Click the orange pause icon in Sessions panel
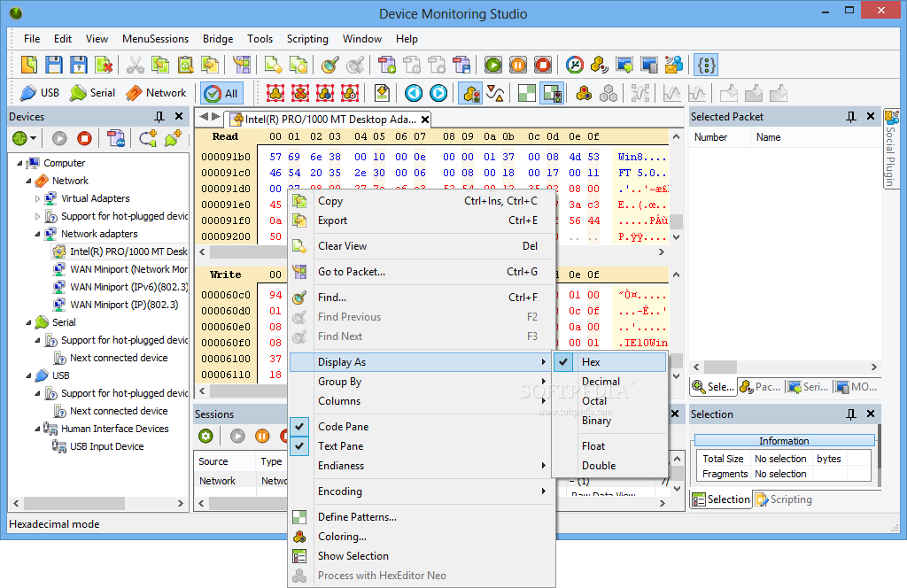Viewport: 907px width, 588px height. coord(262,436)
